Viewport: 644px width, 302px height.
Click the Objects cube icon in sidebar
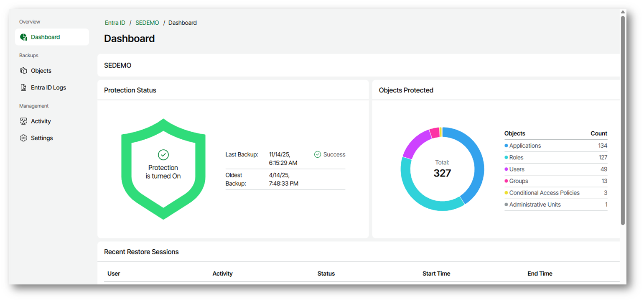23,71
